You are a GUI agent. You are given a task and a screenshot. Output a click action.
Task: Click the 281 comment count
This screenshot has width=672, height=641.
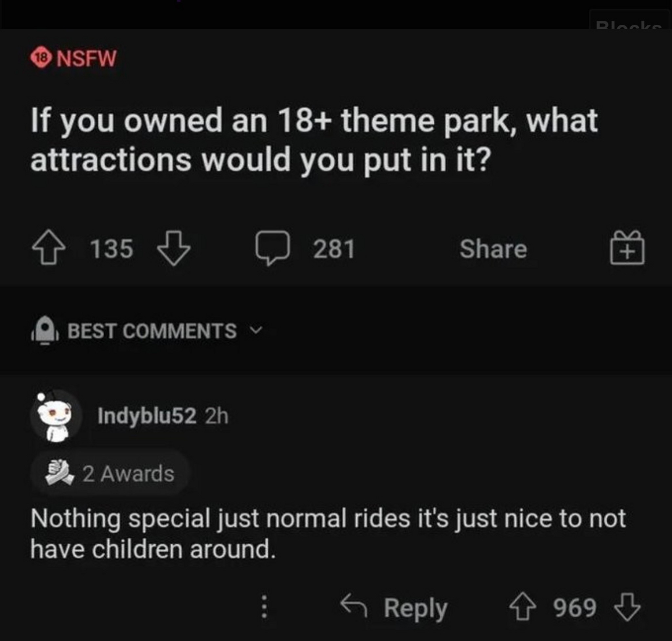tap(334, 248)
